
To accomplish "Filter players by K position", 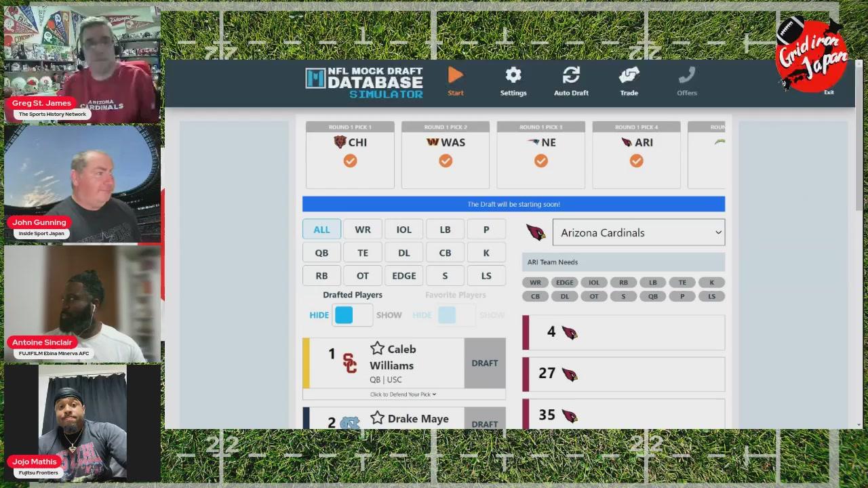I will pos(486,253).
